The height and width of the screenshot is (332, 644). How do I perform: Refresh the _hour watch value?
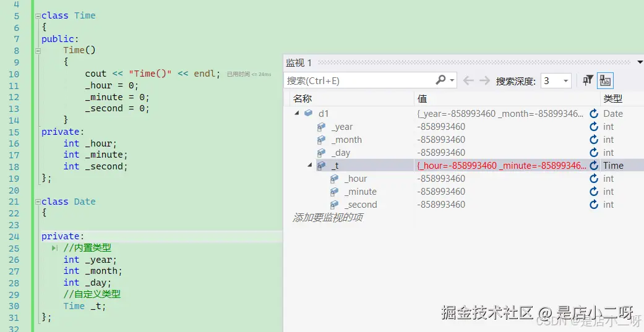(x=594, y=179)
